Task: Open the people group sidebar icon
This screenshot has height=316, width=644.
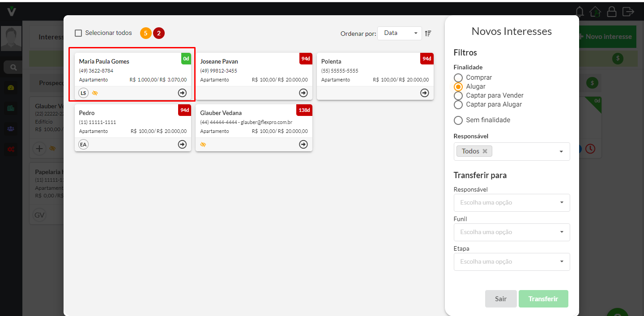Action: coord(11,128)
